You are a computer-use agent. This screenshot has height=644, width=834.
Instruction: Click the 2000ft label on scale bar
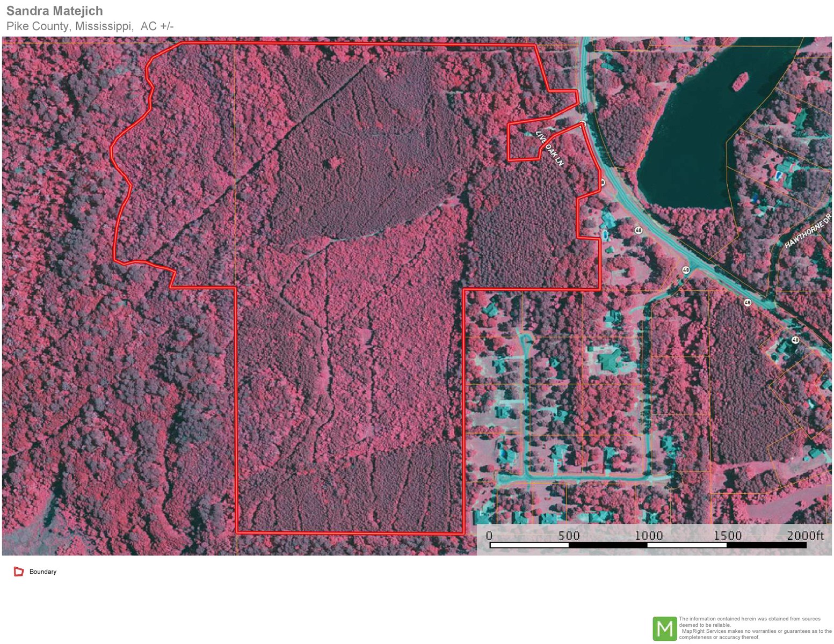[x=804, y=536]
